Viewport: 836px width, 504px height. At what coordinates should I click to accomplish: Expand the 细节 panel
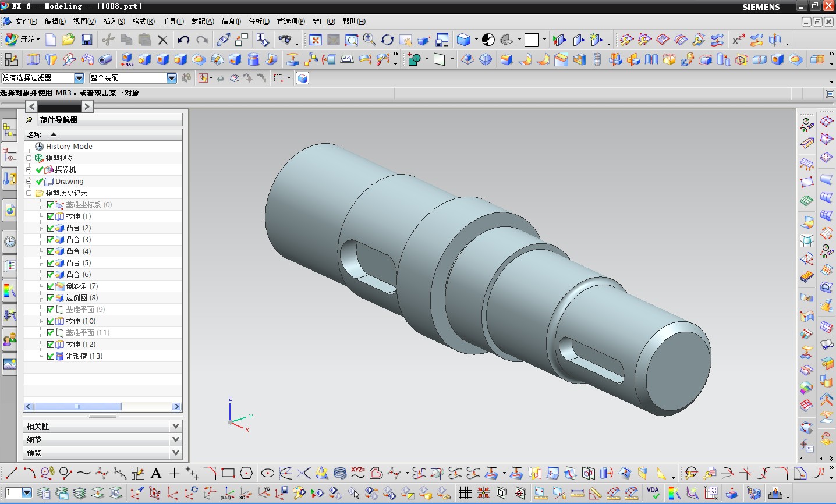pyautogui.click(x=176, y=439)
